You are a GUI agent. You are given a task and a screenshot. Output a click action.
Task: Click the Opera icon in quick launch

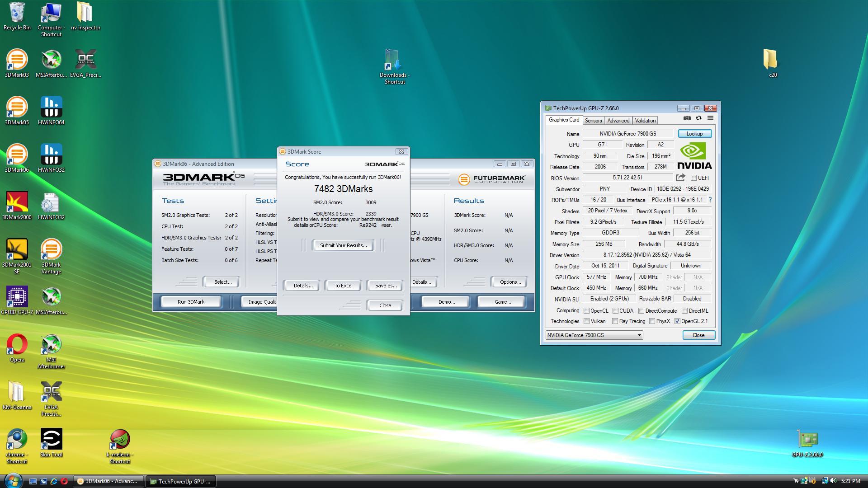(x=64, y=481)
